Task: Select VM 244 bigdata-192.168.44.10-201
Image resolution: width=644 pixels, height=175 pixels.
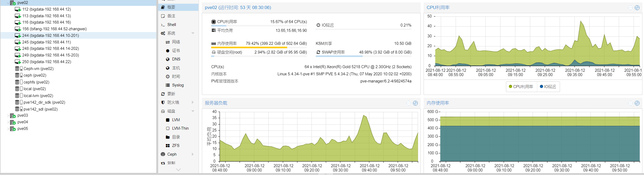Action: pyautogui.click(x=50, y=36)
